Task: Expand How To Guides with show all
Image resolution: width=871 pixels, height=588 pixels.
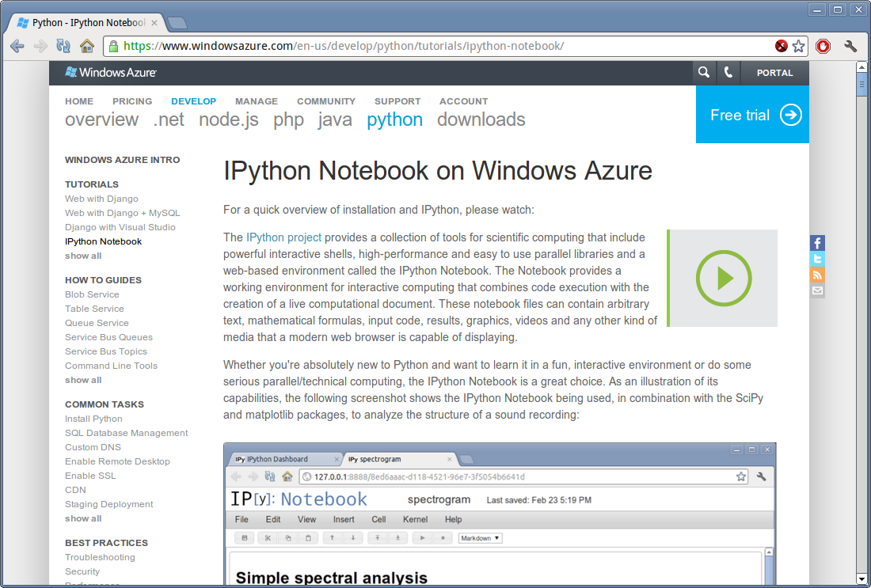Action: tap(83, 380)
